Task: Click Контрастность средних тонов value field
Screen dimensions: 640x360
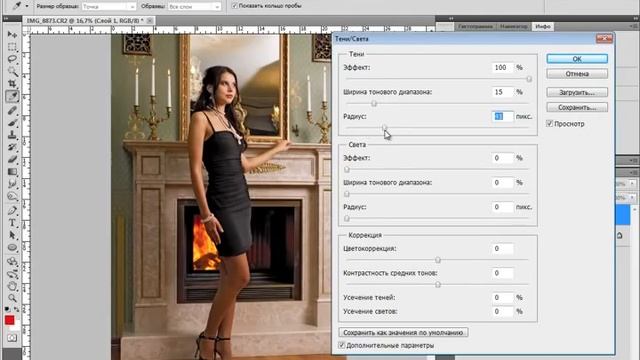Action: click(502, 273)
